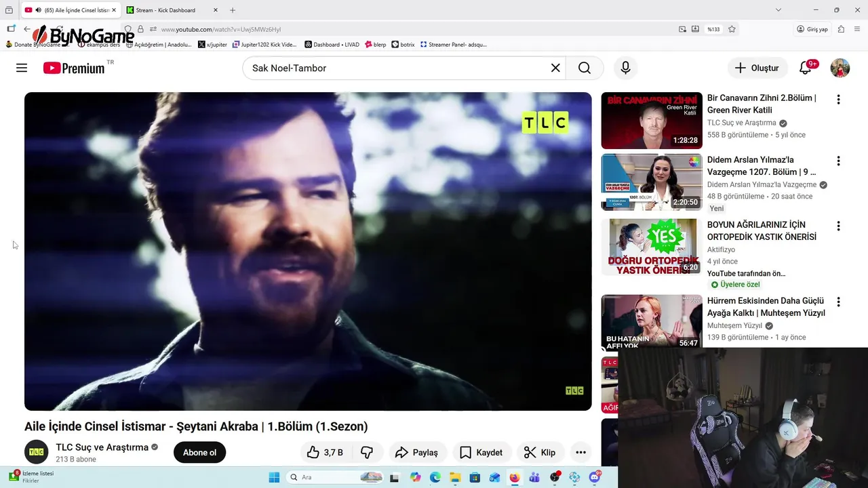Share the video via Paylaş
Viewport: 868px width, 488px height.
pos(417,452)
